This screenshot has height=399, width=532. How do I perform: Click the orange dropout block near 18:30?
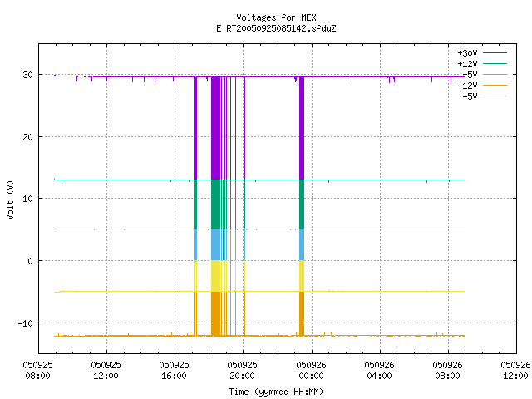click(216, 314)
